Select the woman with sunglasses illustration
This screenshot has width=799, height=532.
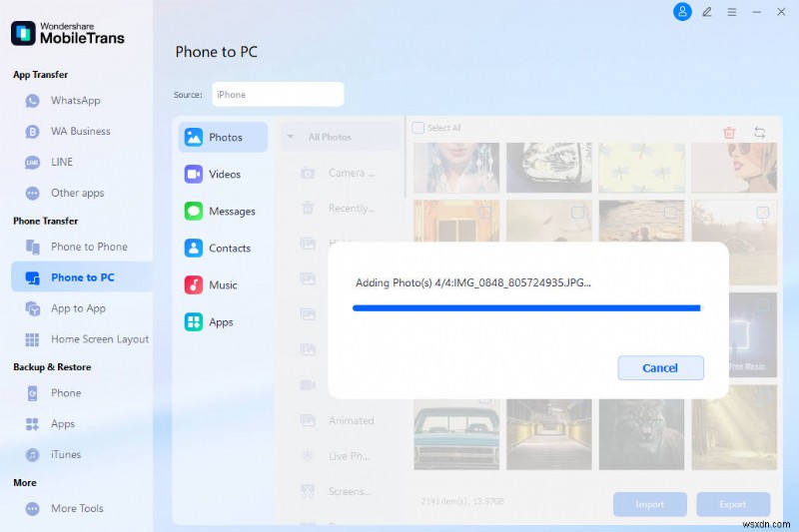734,168
